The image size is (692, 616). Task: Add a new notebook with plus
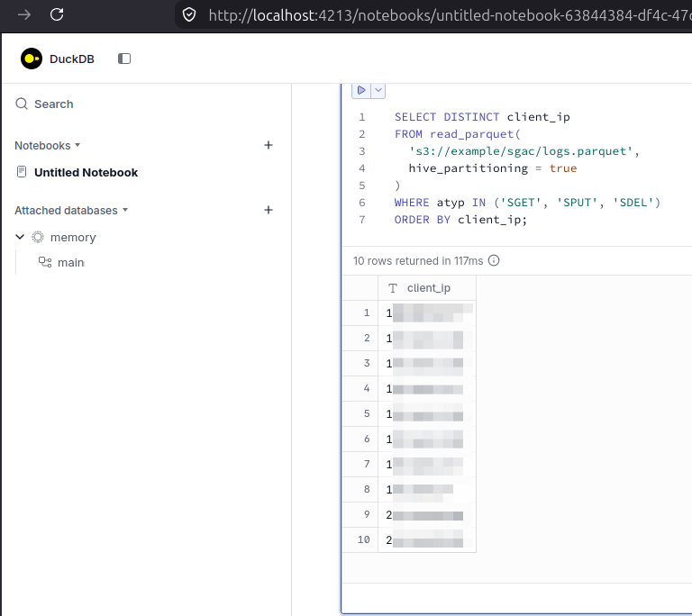tap(269, 145)
